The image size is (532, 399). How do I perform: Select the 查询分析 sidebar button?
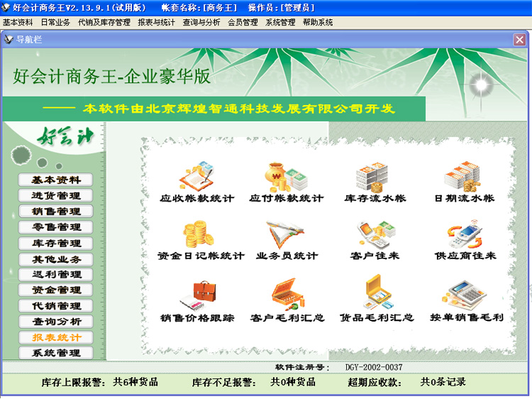[55, 322]
